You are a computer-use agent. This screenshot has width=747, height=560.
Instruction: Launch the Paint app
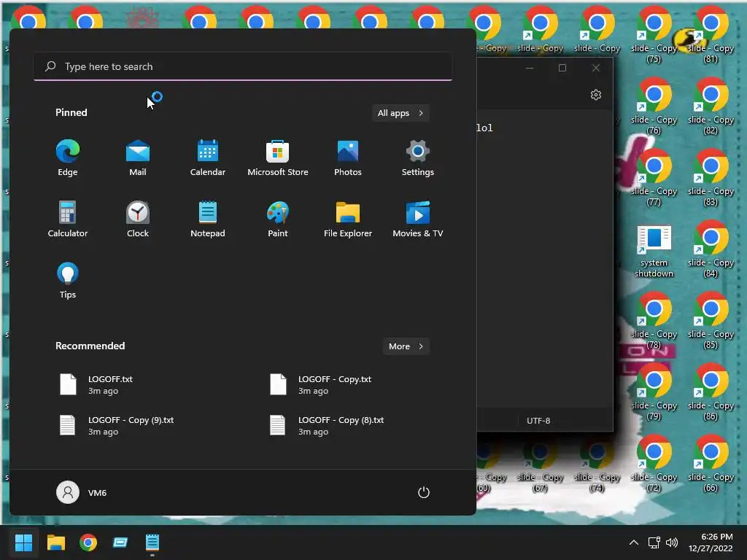[x=278, y=219]
